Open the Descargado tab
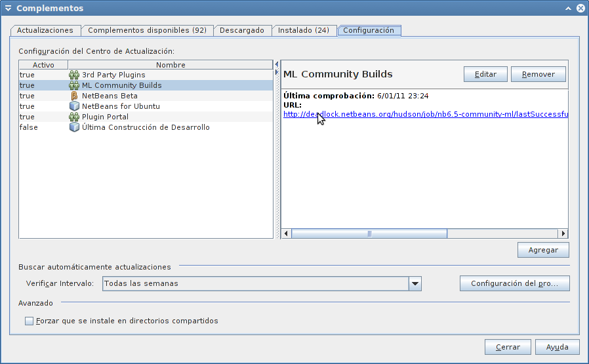The width and height of the screenshot is (589, 364). (x=242, y=30)
